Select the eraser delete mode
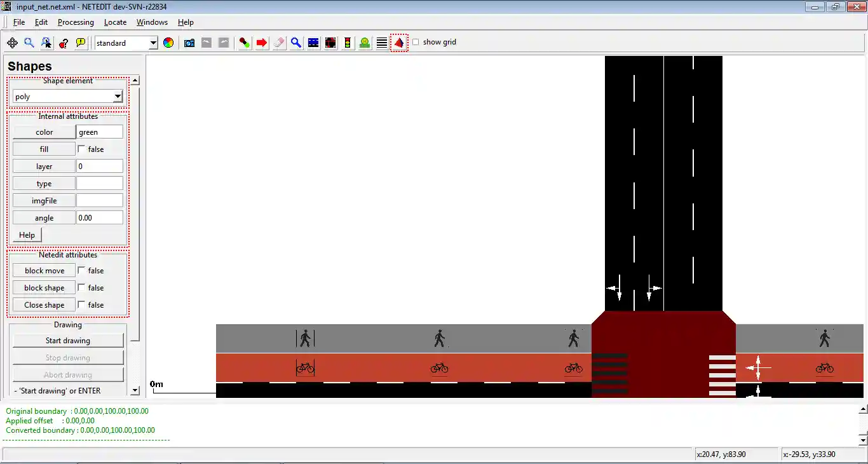868x464 pixels. (x=279, y=43)
